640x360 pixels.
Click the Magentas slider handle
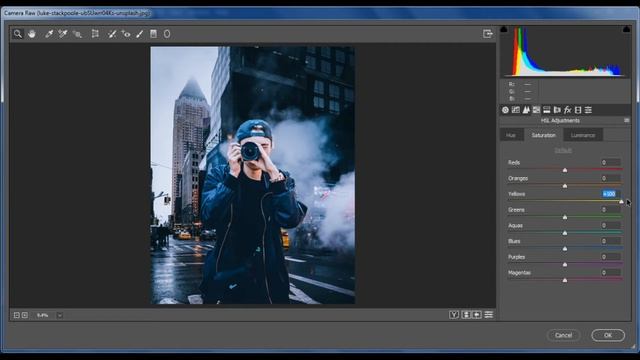pyautogui.click(x=565, y=280)
